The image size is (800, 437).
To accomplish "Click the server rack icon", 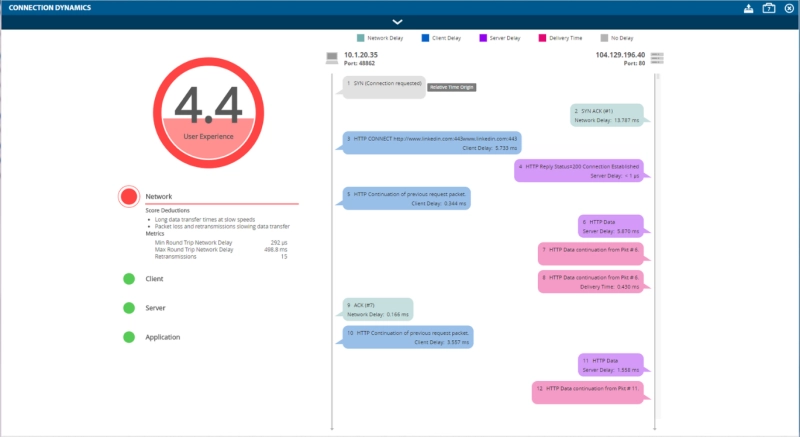I will [x=657, y=57].
